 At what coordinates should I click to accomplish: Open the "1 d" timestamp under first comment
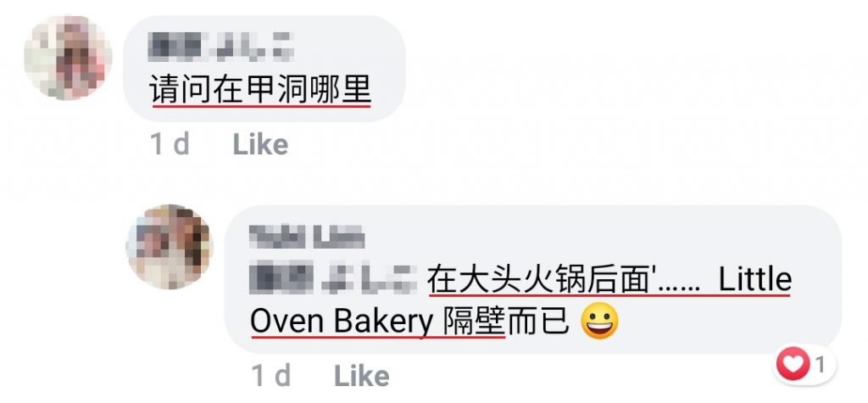point(170,145)
